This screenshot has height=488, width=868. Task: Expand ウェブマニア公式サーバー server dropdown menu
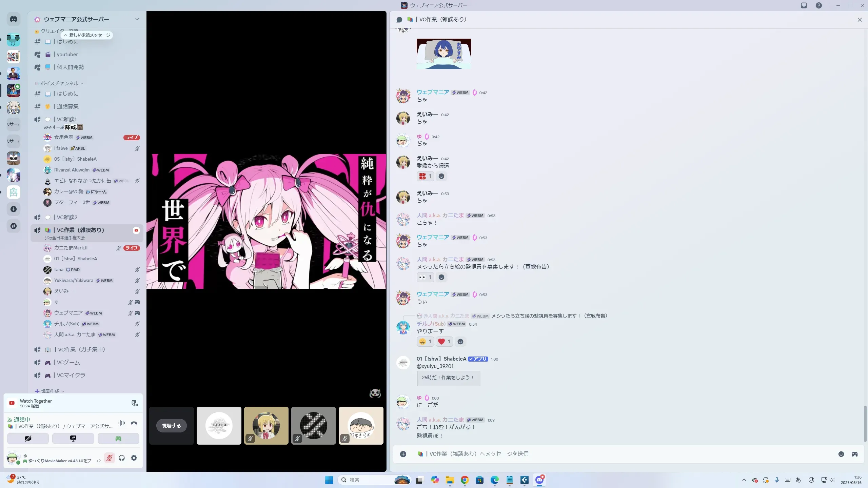click(137, 19)
